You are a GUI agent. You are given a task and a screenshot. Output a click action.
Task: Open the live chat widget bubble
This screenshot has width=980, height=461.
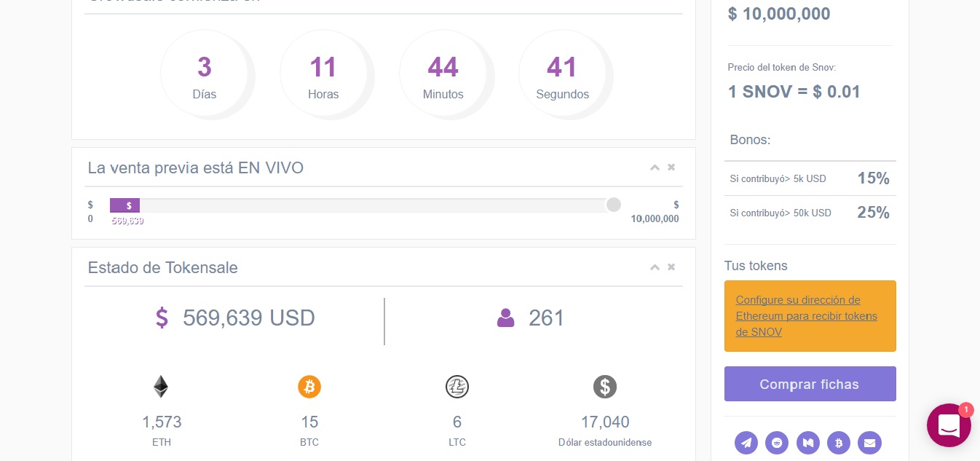tap(949, 425)
